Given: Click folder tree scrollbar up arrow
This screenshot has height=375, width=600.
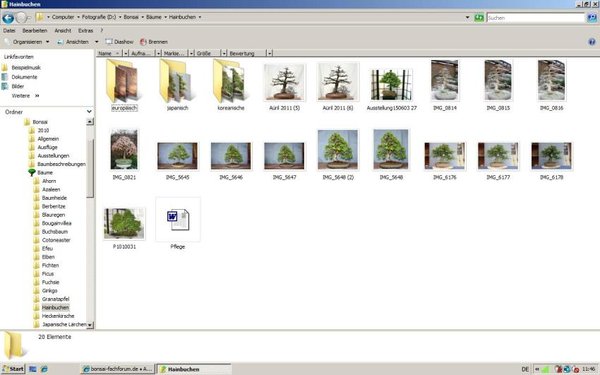Looking at the screenshot, I should tap(90, 122).
